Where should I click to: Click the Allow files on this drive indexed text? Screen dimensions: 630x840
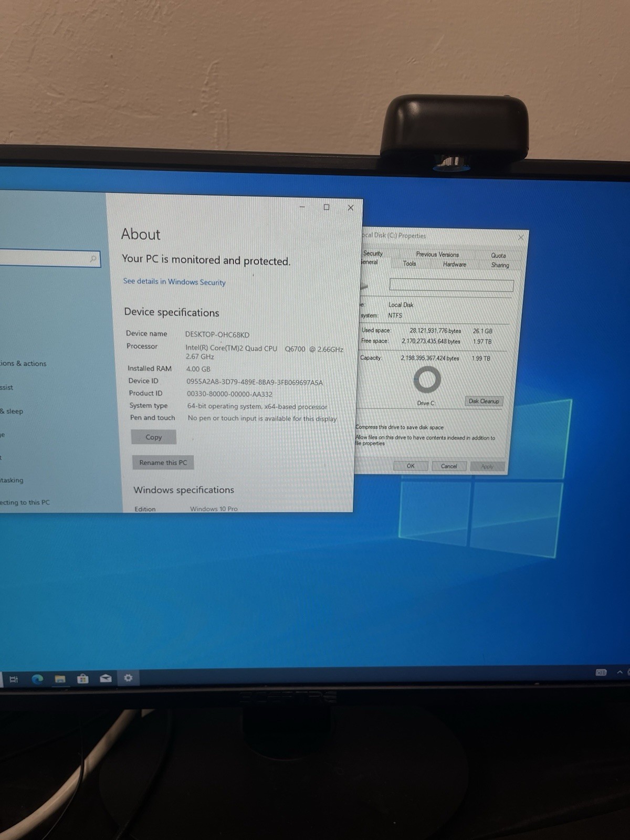click(425, 440)
